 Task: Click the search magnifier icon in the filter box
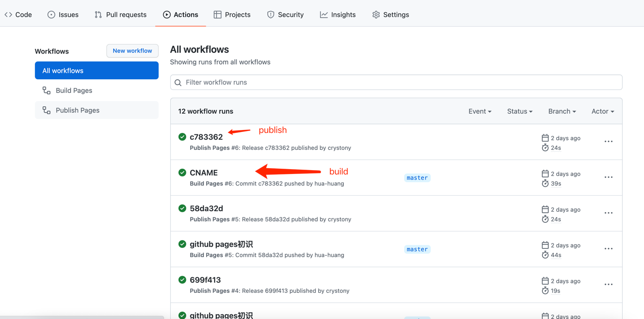click(178, 83)
